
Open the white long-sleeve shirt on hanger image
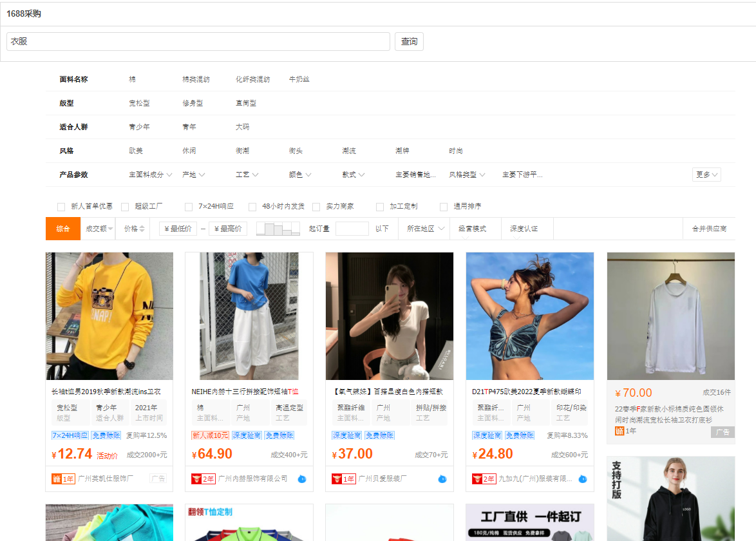coord(671,316)
